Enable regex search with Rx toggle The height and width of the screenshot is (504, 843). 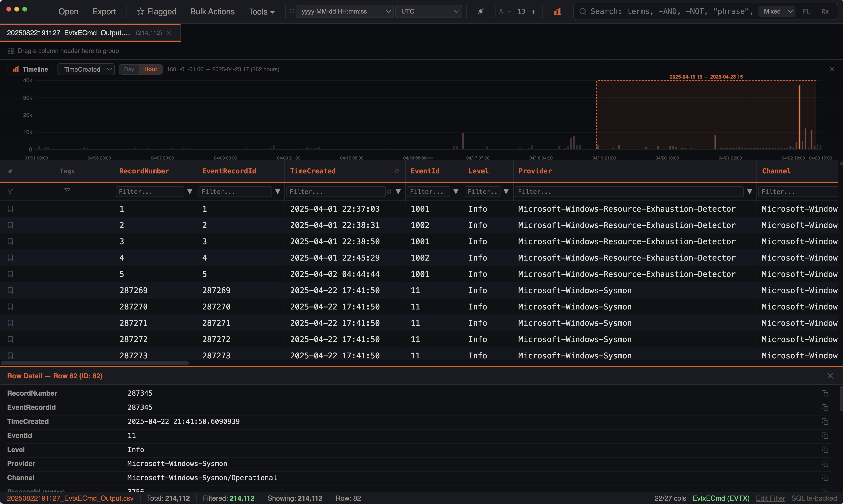click(x=825, y=11)
